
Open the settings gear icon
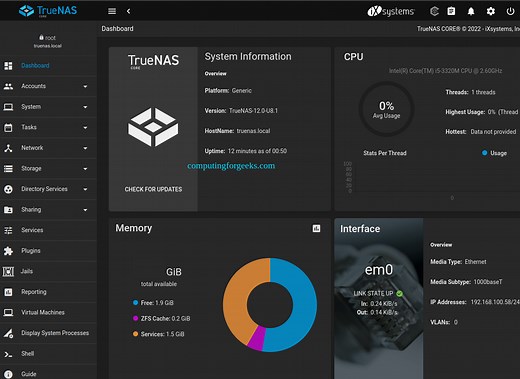491,11
